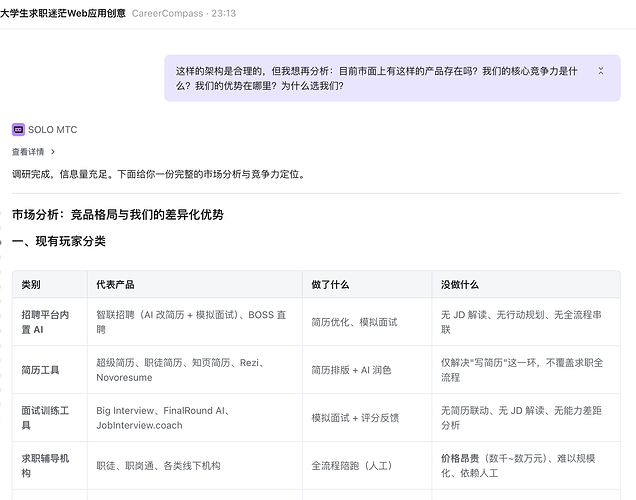Click the cell 仅解决"写简历"这一环
This screenshot has width=636, height=500.
click(526, 370)
